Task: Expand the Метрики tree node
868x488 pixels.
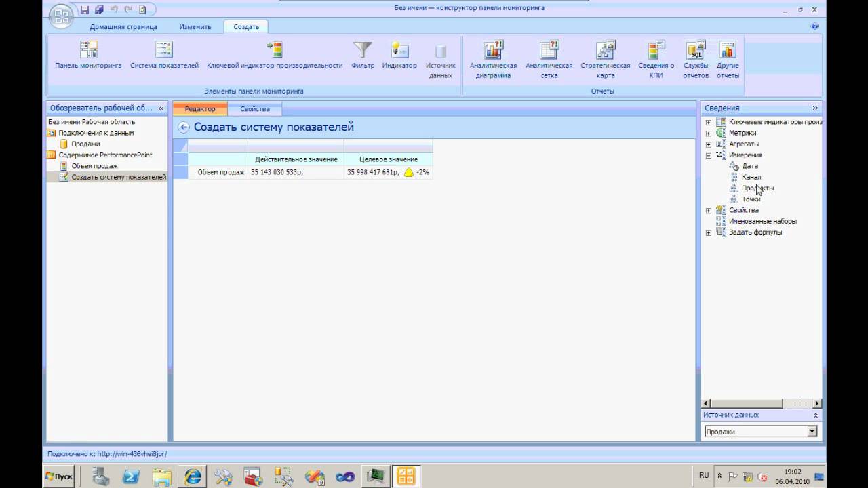Action: click(x=709, y=133)
